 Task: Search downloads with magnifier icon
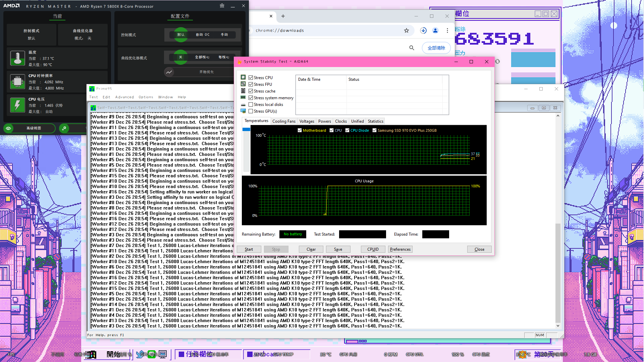[x=412, y=48]
